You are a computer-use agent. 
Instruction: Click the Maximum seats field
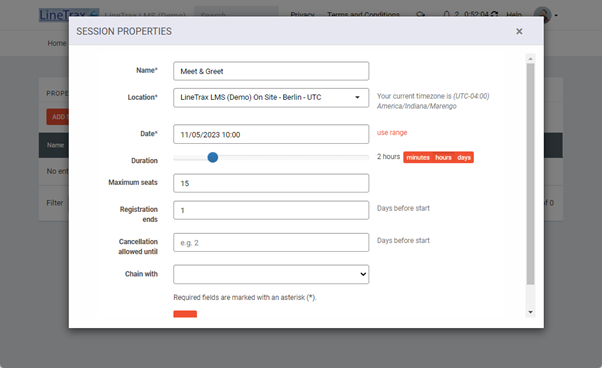271,183
